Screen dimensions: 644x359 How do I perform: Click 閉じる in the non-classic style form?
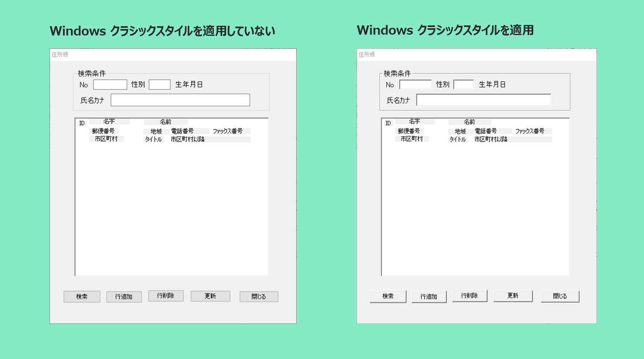pyautogui.click(x=259, y=297)
